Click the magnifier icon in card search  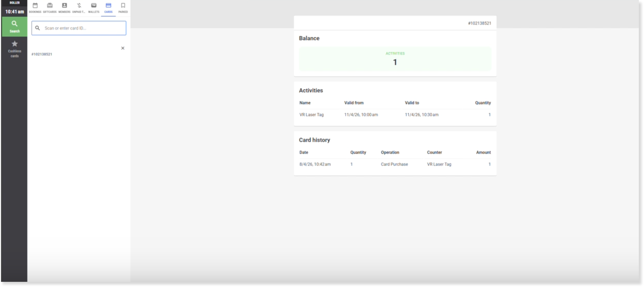pyautogui.click(x=38, y=28)
